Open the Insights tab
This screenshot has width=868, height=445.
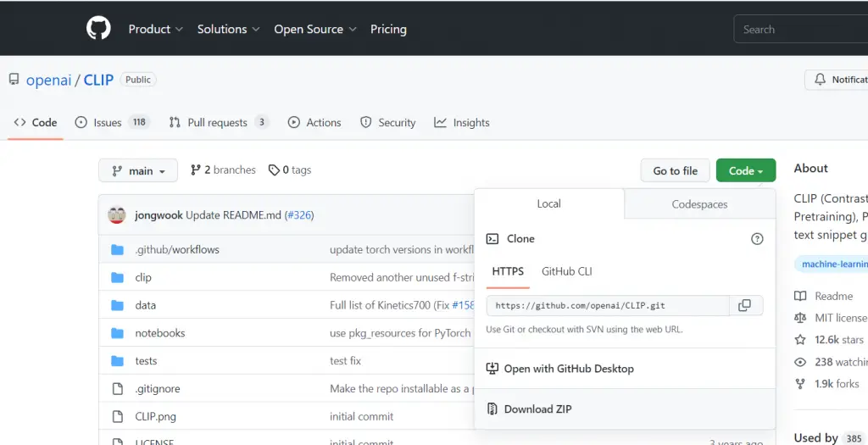[470, 123]
